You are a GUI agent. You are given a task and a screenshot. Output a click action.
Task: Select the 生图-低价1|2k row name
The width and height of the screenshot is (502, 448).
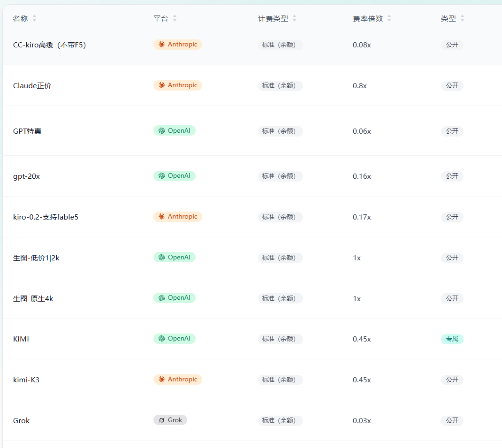pyautogui.click(x=36, y=258)
